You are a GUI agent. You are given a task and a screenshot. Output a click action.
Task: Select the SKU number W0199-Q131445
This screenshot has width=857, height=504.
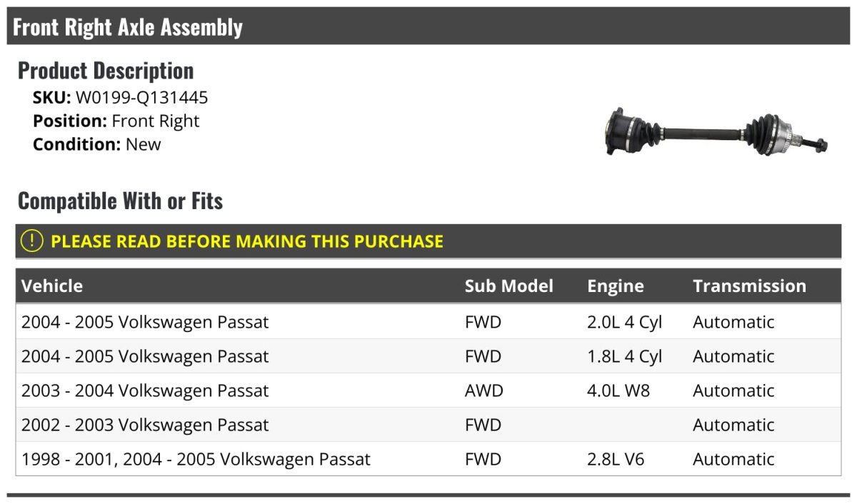click(141, 98)
